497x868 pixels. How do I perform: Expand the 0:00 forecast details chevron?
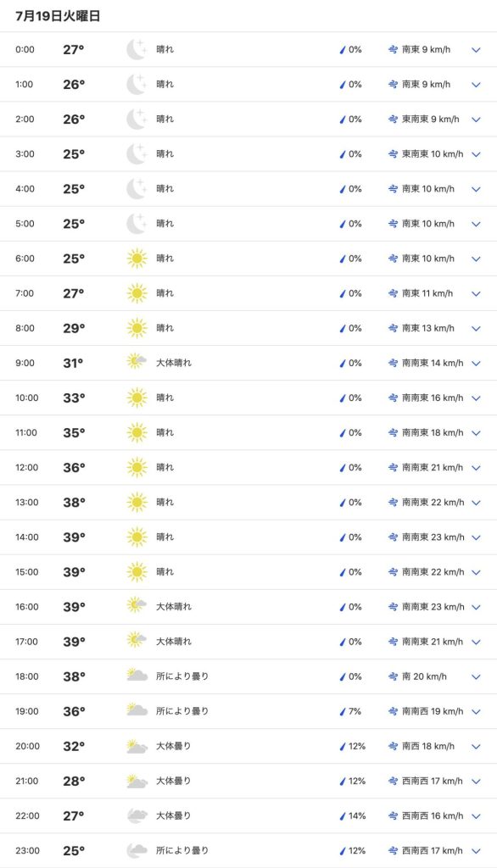pos(476,50)
